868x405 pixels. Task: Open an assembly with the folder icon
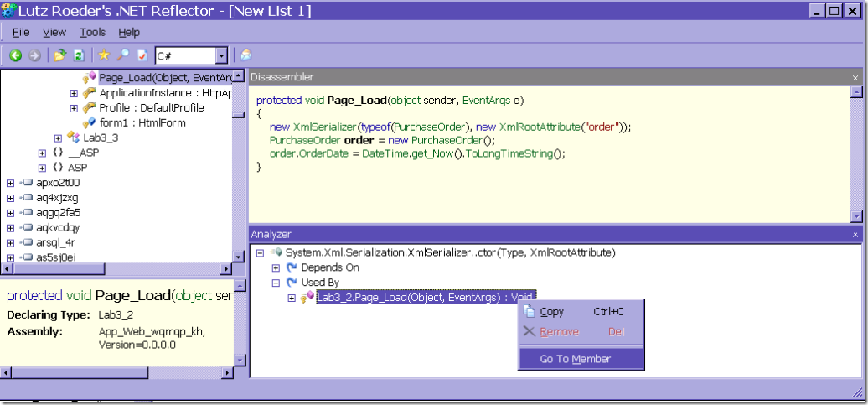[x=59, y=55]
